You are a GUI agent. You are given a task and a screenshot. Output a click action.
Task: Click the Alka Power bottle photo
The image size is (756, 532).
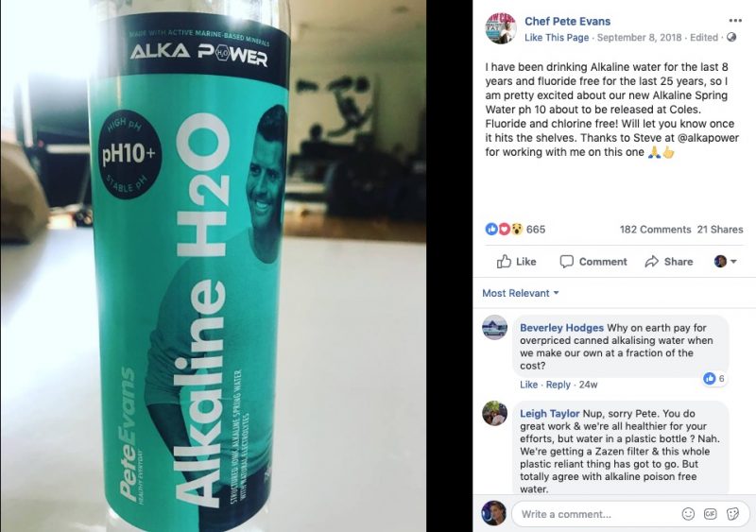click(214, 266)
